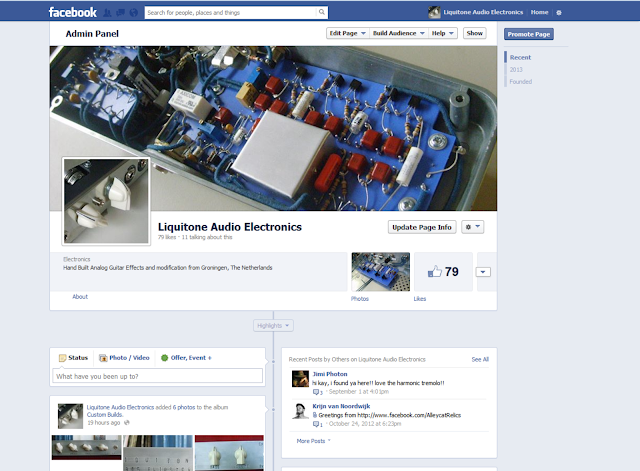Screen dimensions: 640x471
Task: Click the 19 hours ago timestamp
Action: (x=104, y=423)
